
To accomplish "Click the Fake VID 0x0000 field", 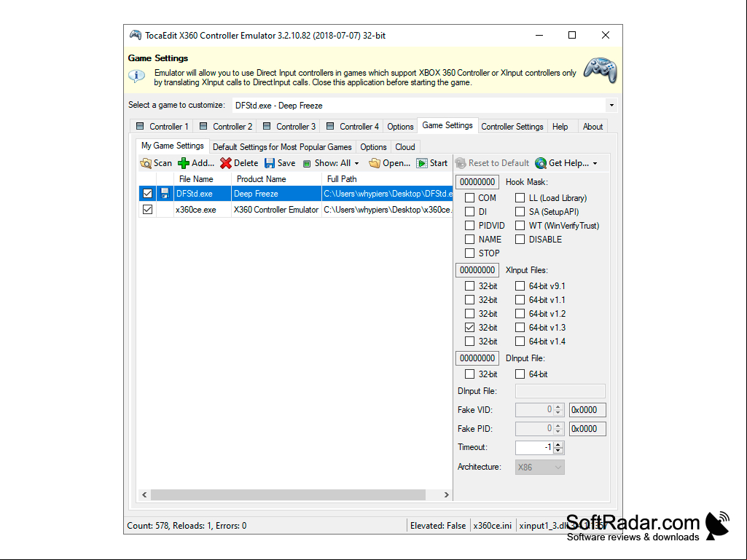I will point(587,409).
